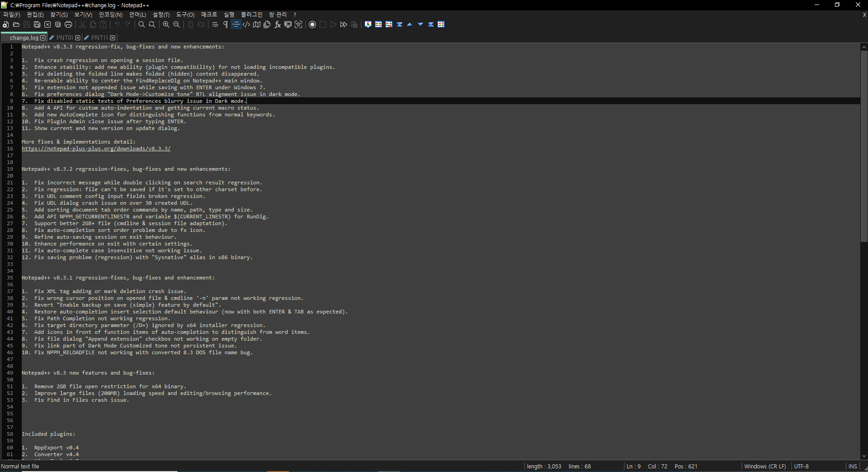Switch to the PNT01 tab
Viewport: 868px width, 472px height.
65,38
